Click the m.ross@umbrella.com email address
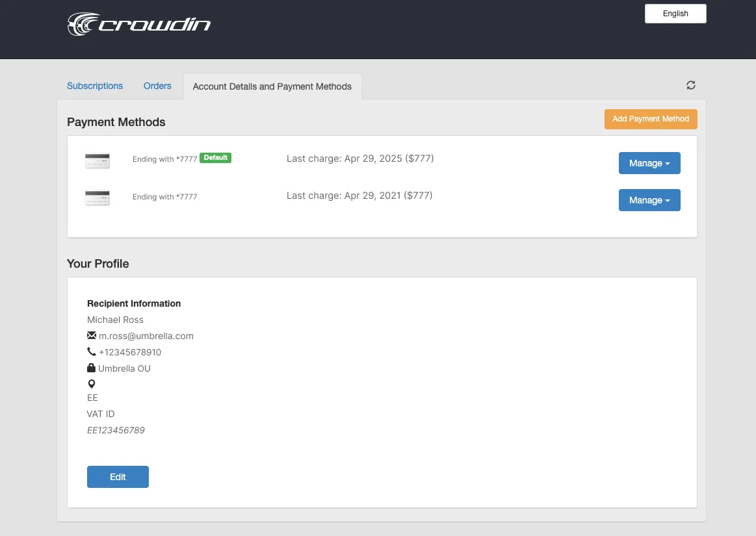This screenshot has width=756, height=536. click(146, 336)
